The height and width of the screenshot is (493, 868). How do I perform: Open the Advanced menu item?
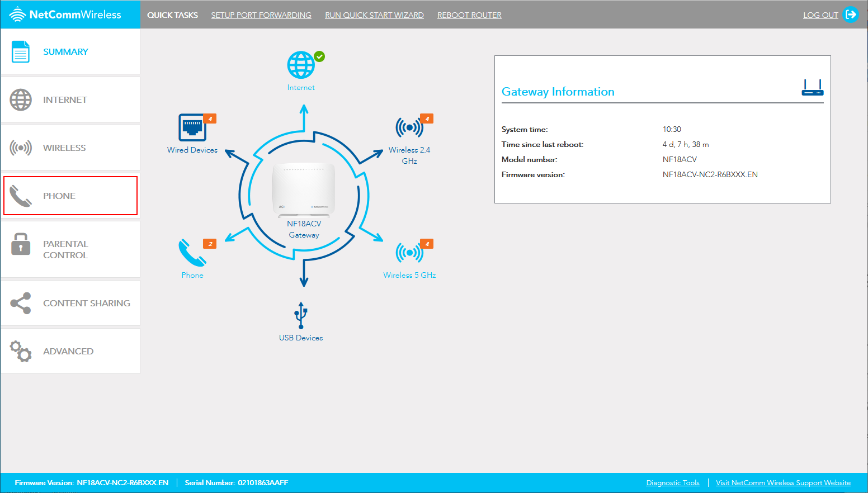(x=70, y=351)
